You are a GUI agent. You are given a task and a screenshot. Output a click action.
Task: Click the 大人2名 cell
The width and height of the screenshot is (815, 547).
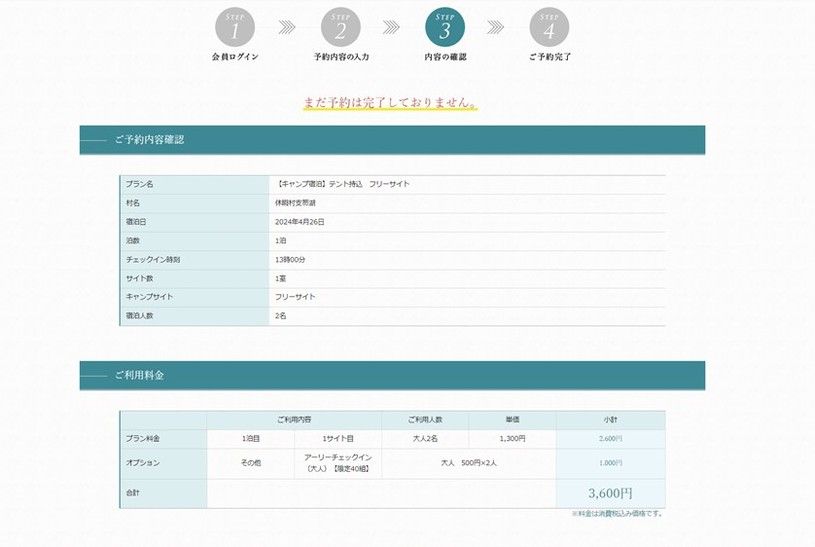pos(425,439)
